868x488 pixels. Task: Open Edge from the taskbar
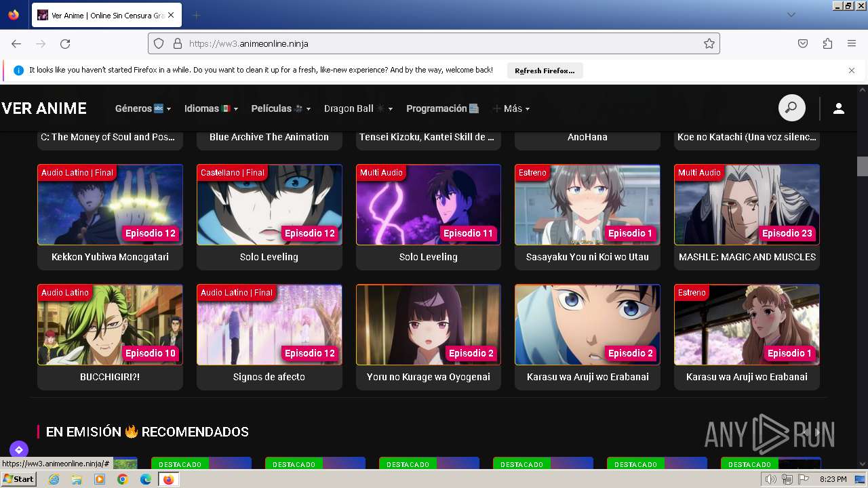[145, 479]
